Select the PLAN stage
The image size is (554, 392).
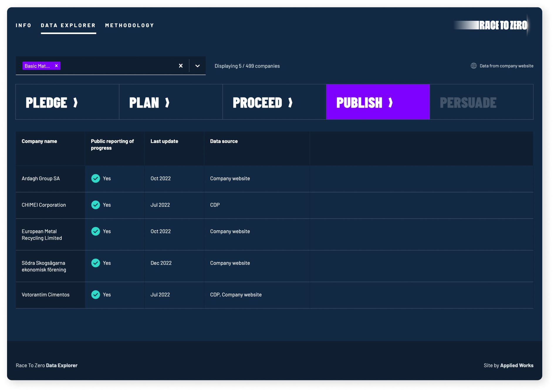[171, 102]
